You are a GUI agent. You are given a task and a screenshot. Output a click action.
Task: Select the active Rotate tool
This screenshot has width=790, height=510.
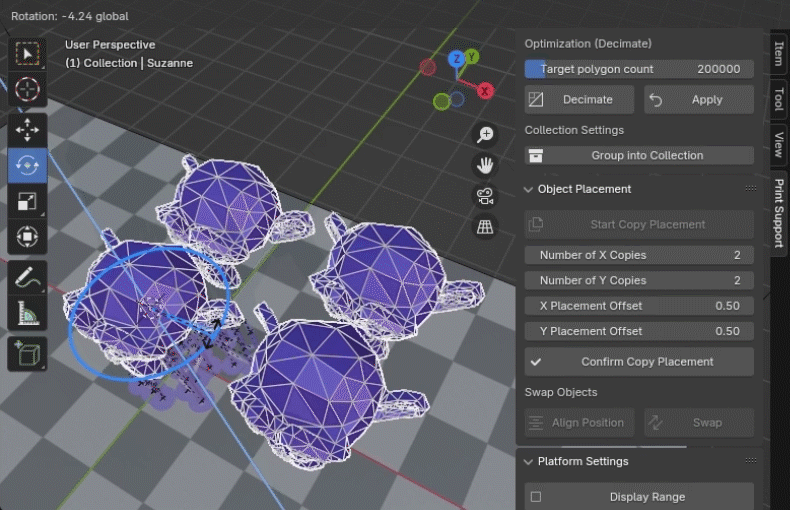click(x=27, y=165)
